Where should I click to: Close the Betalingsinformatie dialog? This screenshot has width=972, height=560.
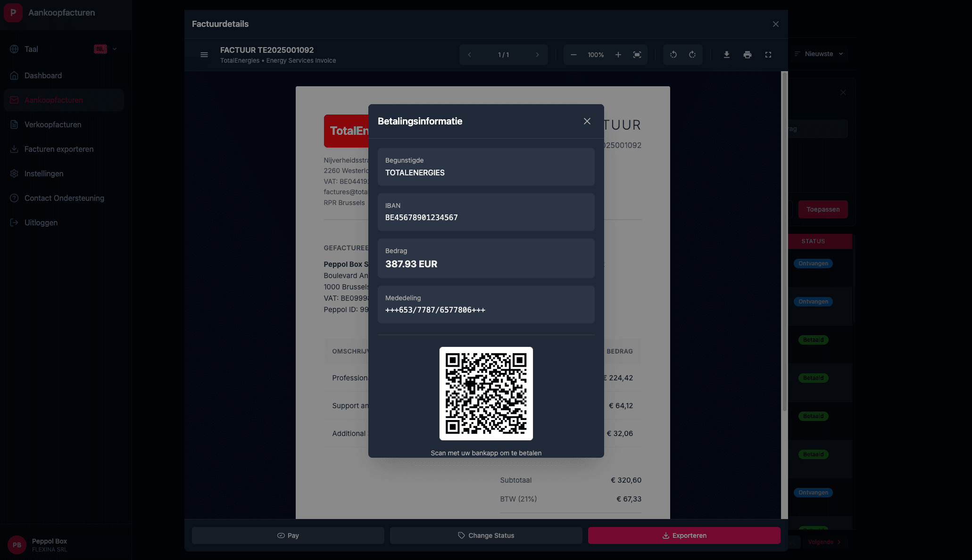coord(587,121)
